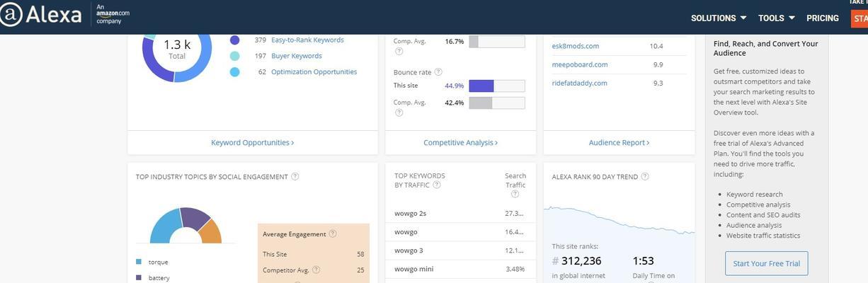
Task: Click help icon below Search Traffic header
Action: [515, 194]
